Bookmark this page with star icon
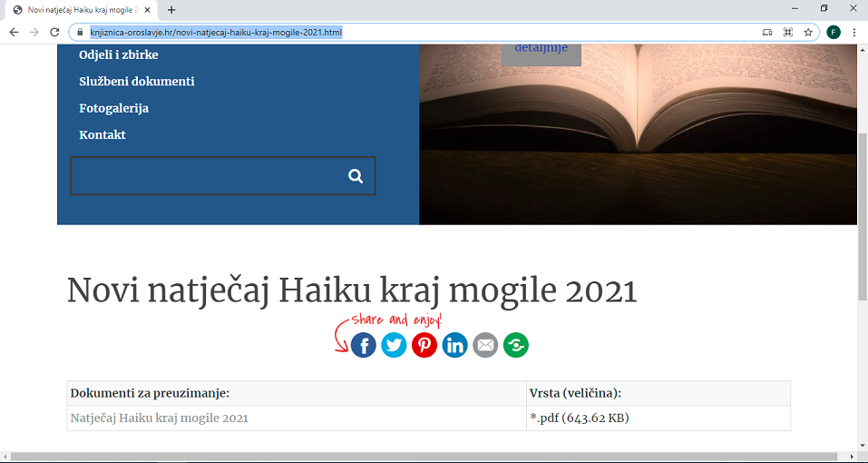The height and width of the screenshot is (463, 868). click(808, 32)
